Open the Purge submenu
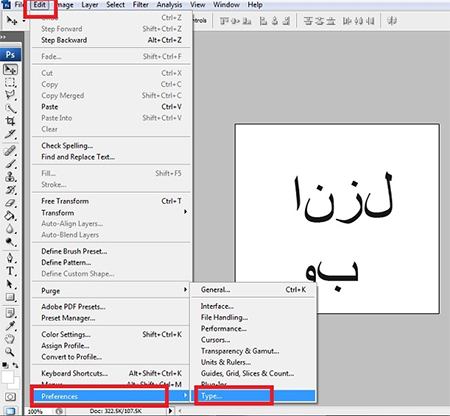The image size is (450, 416). tap(111, 290)
